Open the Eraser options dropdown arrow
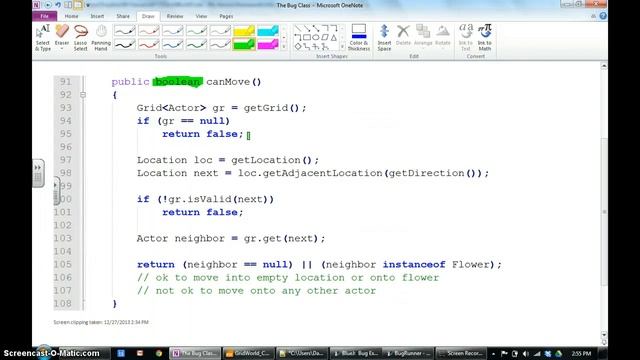 pyautogui.click(x=62, y=49)
